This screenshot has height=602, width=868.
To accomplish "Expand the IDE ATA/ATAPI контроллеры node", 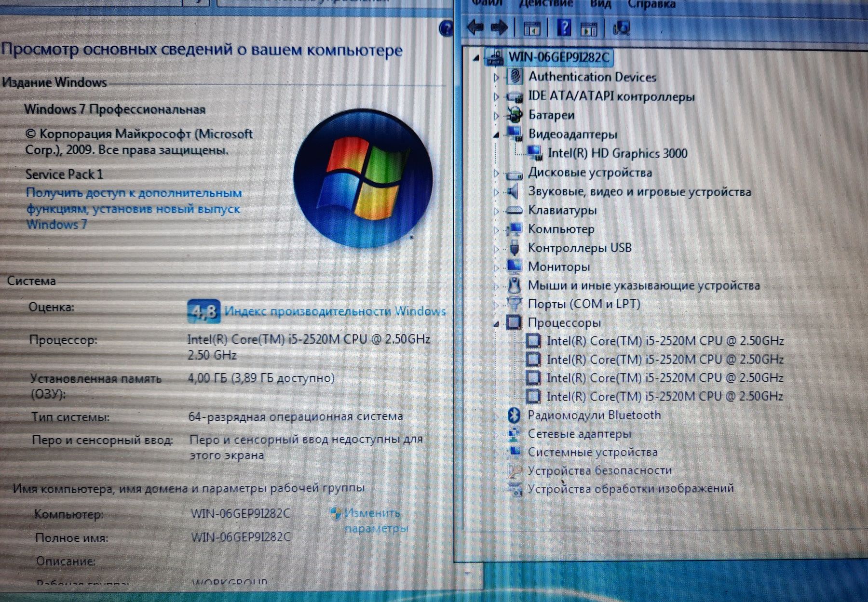I will (x=496, y=96).
